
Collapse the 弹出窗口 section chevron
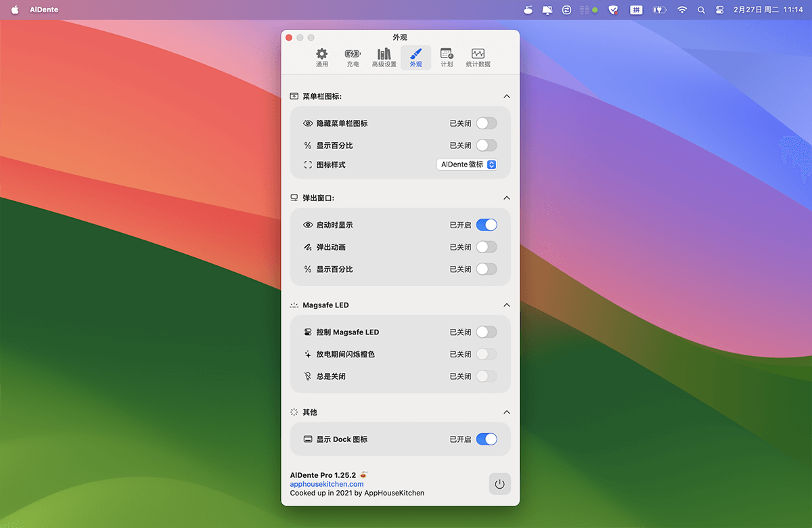507,198
